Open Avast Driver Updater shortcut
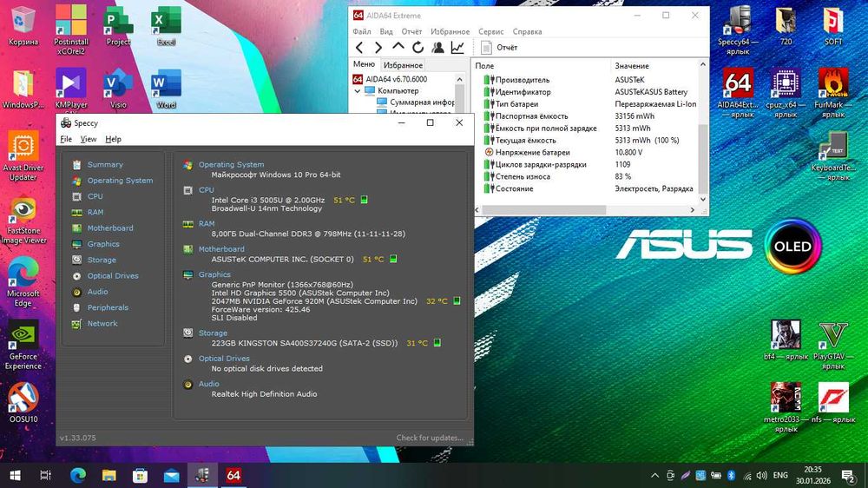 click(23, 156)
